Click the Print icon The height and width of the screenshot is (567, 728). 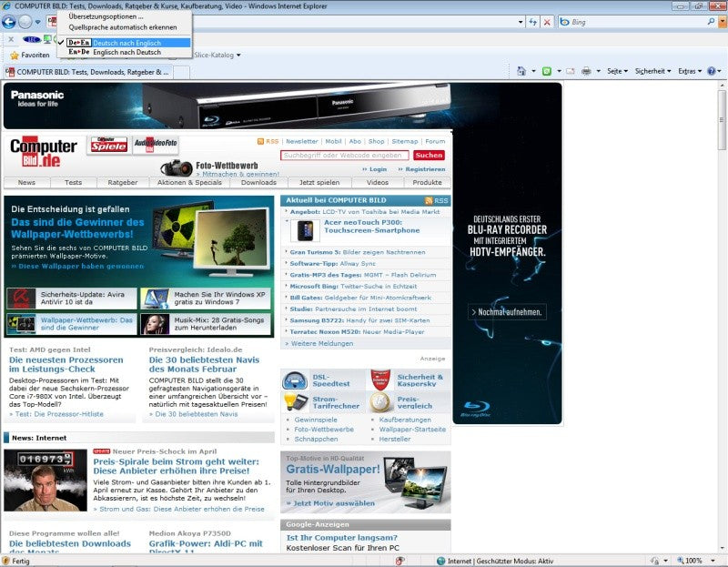click(586, 71)
